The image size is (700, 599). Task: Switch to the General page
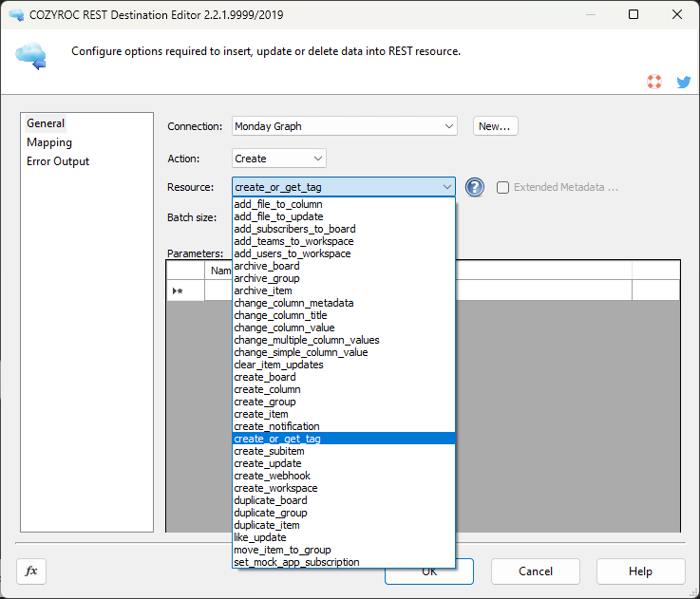click(x=46, y=123)
